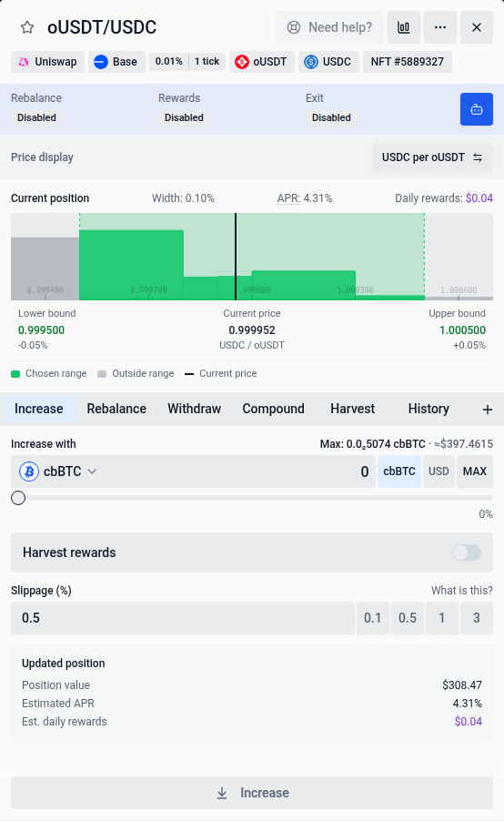Click the amount slider handle
Viewport: 504px width, 821px height.
click(18, 498)
